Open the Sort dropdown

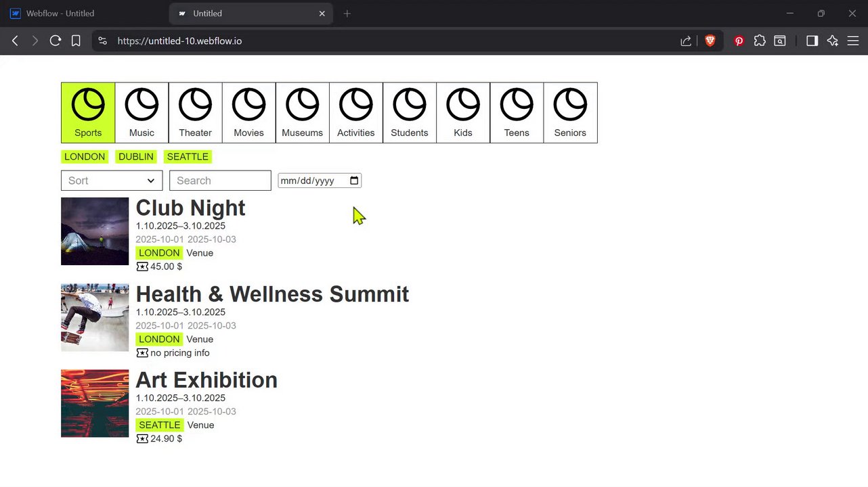(x=112, y=181)
